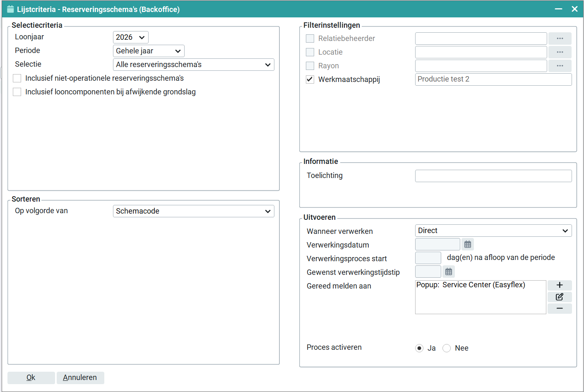Screen dimensions: 584x392
Task: Open the Periode dropdown showing Gehele jaar
Action: coord(149,51)
